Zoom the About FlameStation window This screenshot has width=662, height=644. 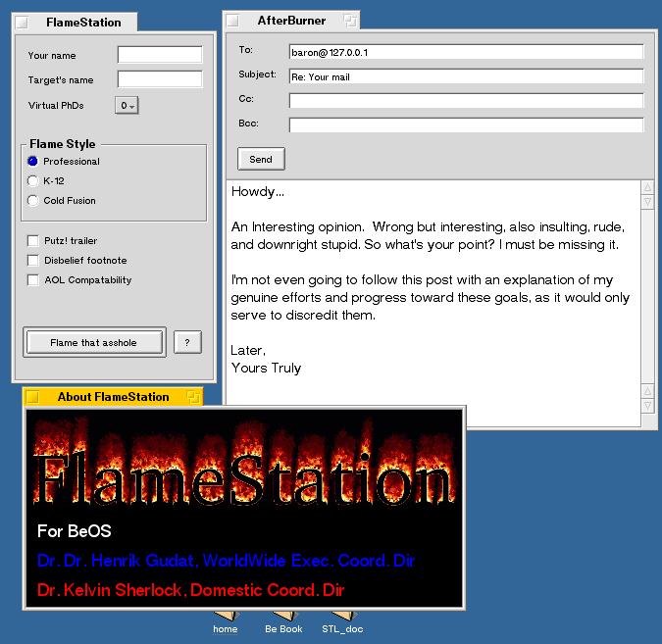coord(193,397)
